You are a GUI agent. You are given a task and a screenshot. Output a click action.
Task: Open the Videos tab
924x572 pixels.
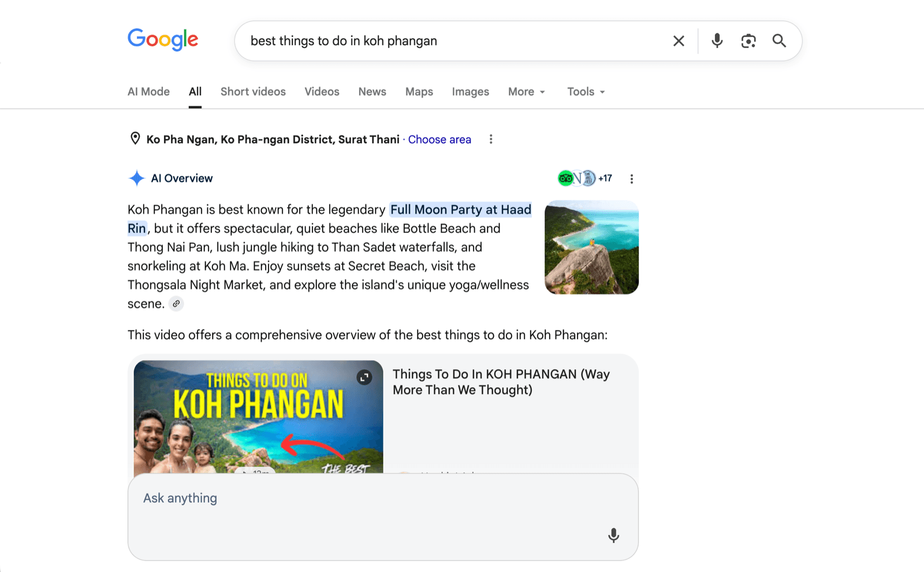click(322, 92)
